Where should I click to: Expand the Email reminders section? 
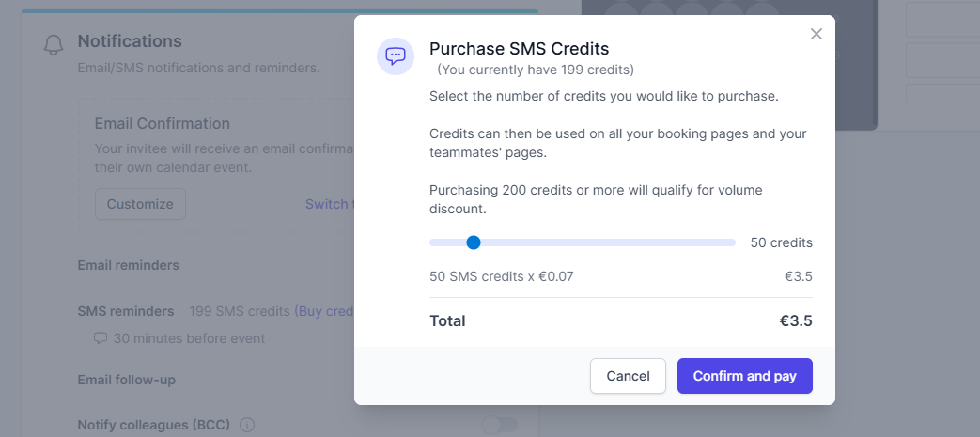pos(128,265)
